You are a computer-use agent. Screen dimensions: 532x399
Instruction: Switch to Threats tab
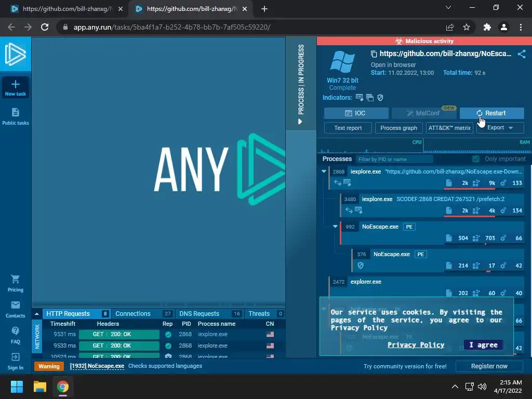point(265,313)
